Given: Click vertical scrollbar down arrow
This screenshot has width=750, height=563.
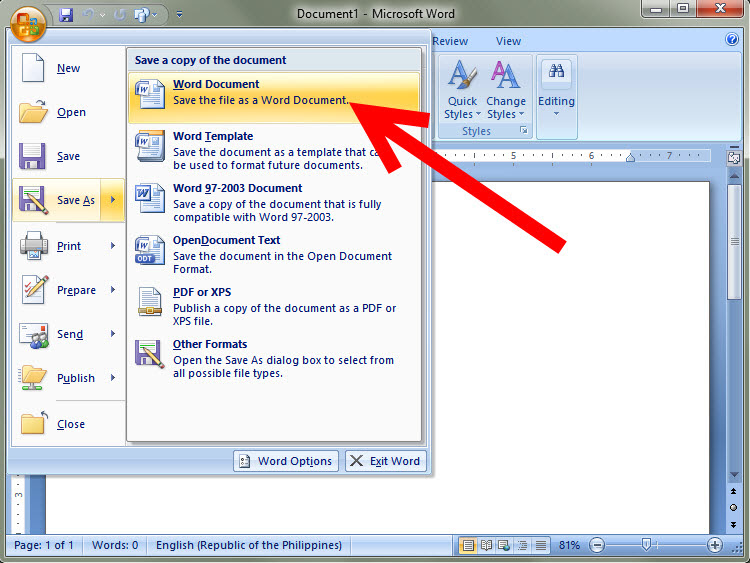Looking at the screenshot, I should [734, 475].
